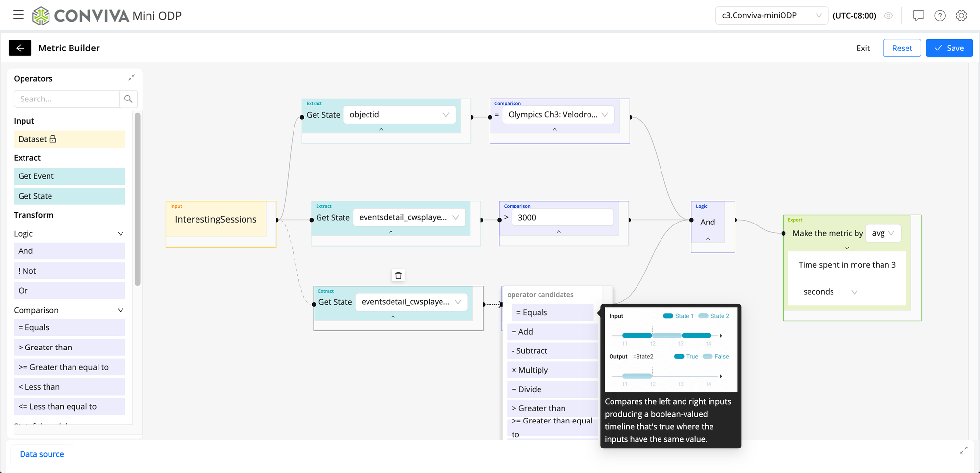Viewport: 980px width, 473px height.
Task: Click the lock icon on the Dataset operator
Action: (52, 139)
